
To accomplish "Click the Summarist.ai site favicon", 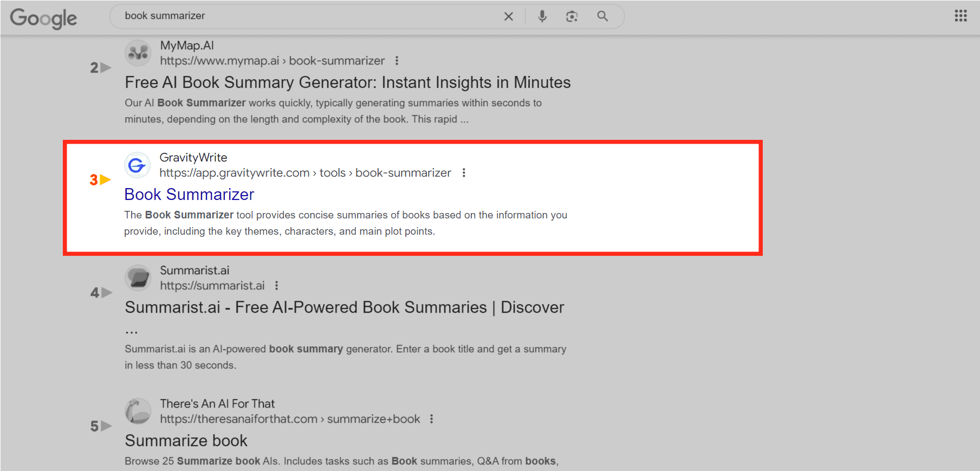I will tap(138, 278).
